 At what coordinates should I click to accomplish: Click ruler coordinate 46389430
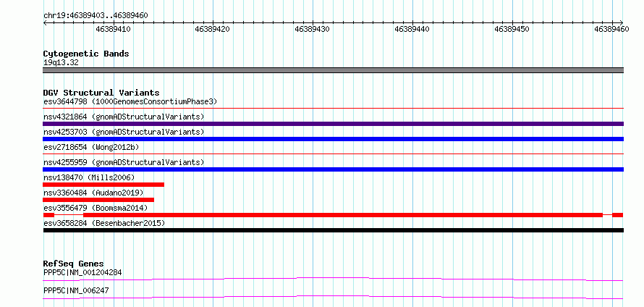click(x=312, y=29)
